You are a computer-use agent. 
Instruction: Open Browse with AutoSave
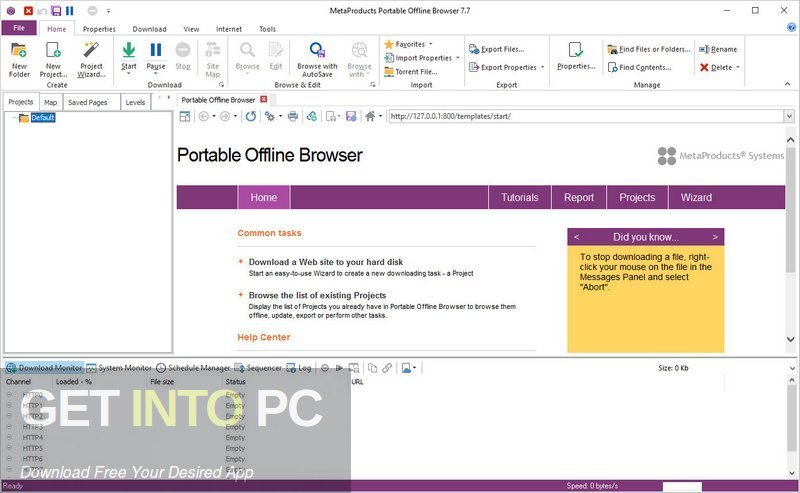click(x=317, y=60)
